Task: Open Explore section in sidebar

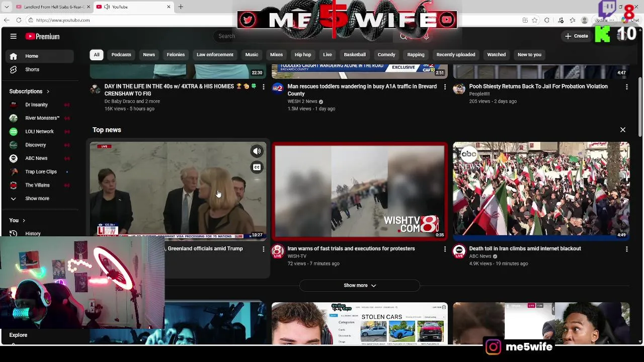Action: click(x=18, y=335)
